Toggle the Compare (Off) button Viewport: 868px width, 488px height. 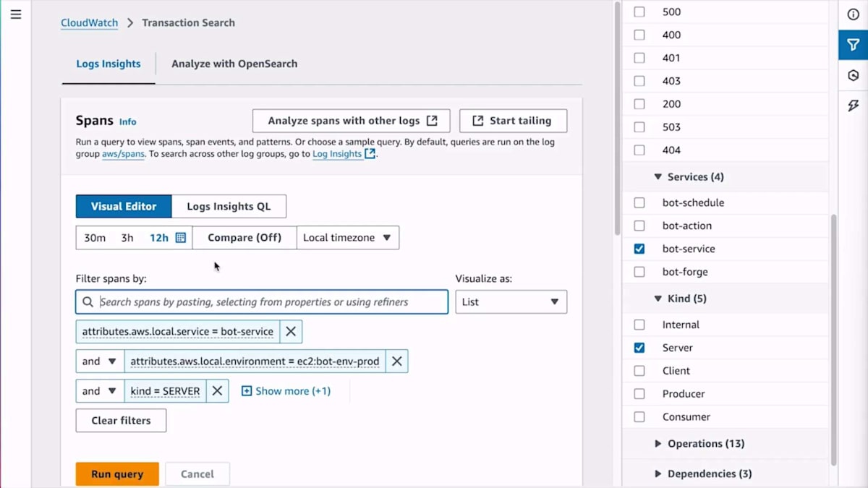pos(244,238)
